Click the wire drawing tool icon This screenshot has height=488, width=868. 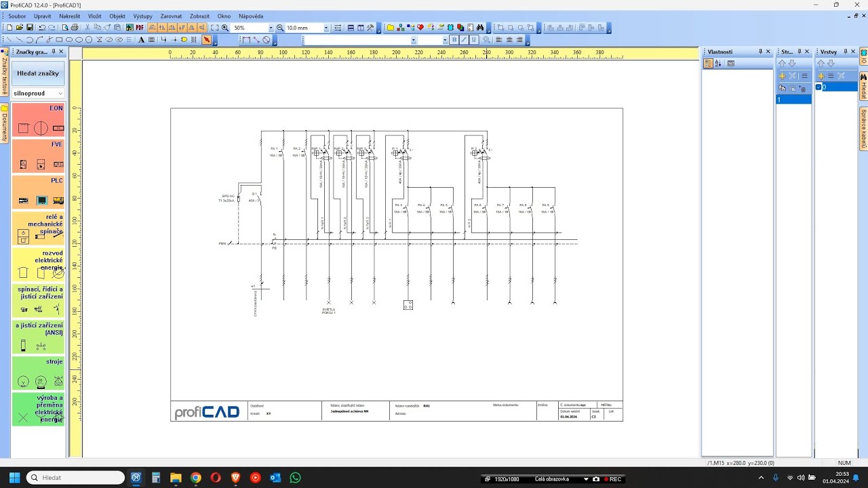point(164,39)
